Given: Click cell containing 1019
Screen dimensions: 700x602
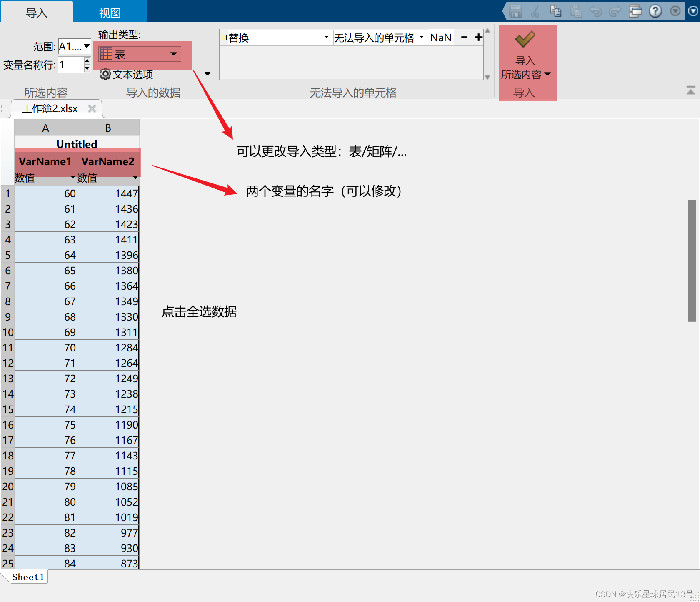Looking at the screenshot, I should pyautogui.click(x=108, y=517).
